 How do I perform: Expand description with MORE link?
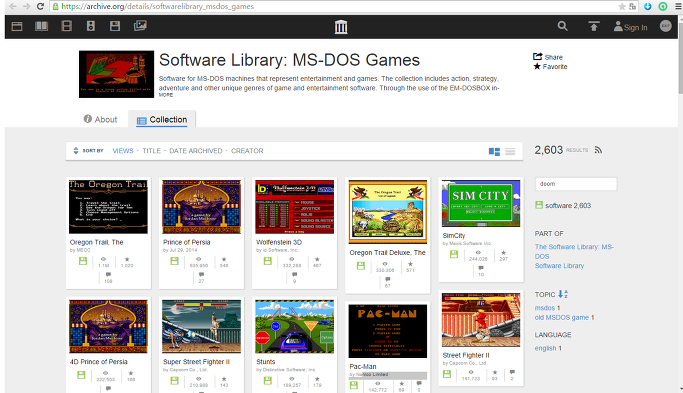(x=166, y=95)
